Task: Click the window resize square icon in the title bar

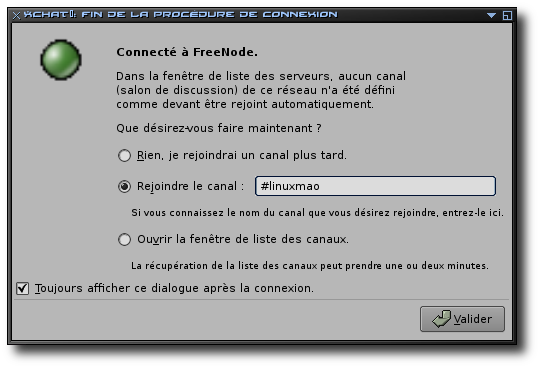Action: tap(507, 15)
